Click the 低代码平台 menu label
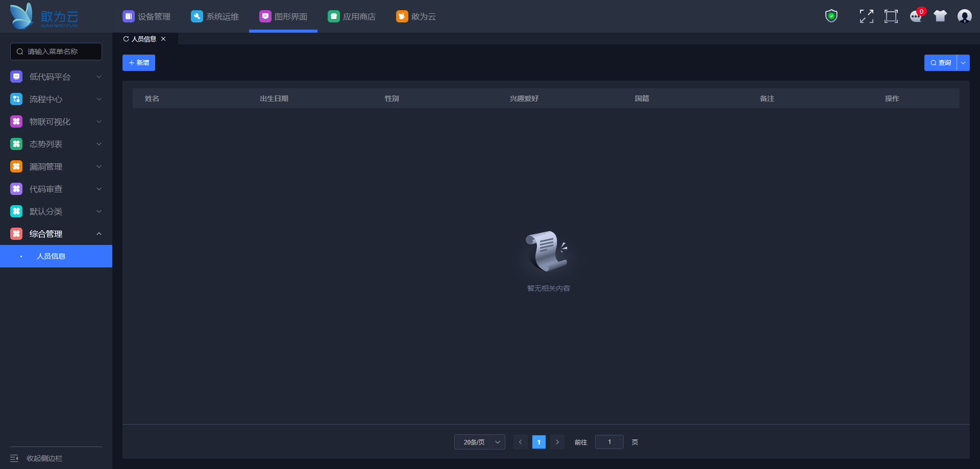Image resolution: width=980 pixels, height=469 pixels. click(x=50, y=77)
